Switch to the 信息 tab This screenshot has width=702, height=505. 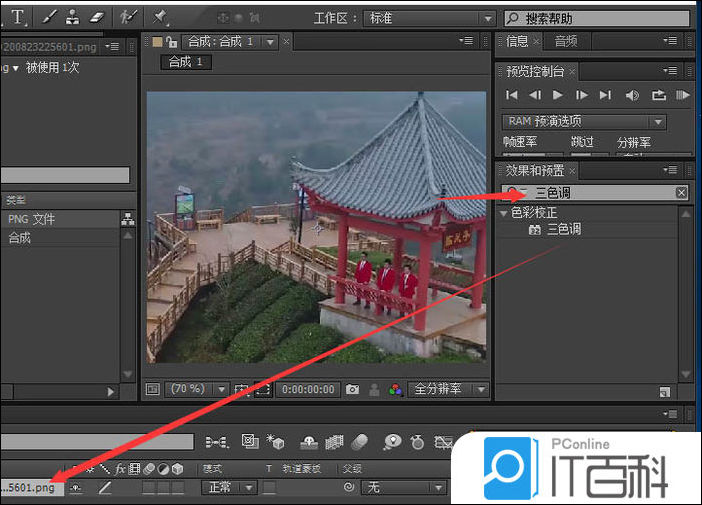coord(517,41)
